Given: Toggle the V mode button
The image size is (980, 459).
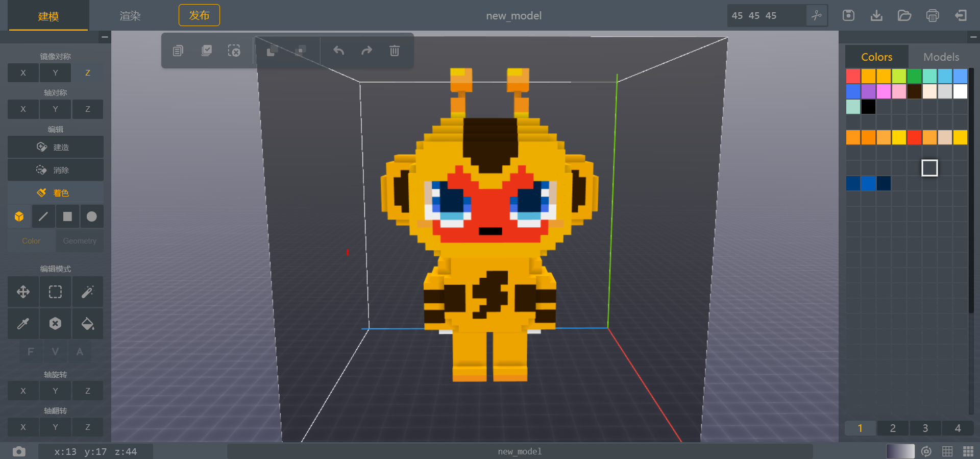Looking at the screenshot, I should pos(55,352).
